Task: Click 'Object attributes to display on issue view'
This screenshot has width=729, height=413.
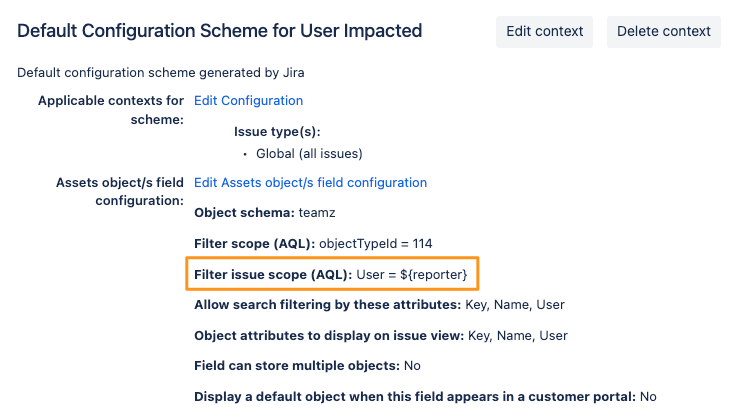Action: (x=327, y=335)
